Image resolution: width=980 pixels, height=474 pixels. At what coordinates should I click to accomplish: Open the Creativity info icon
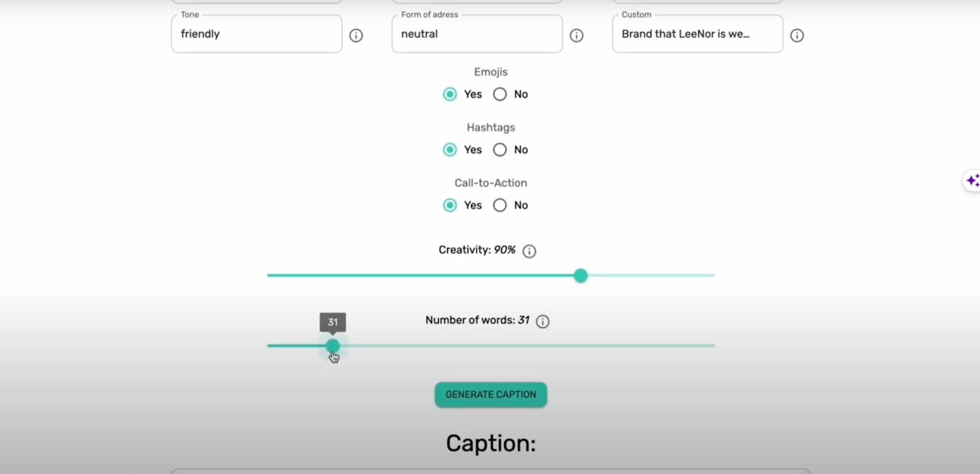[x=529, y=251]
